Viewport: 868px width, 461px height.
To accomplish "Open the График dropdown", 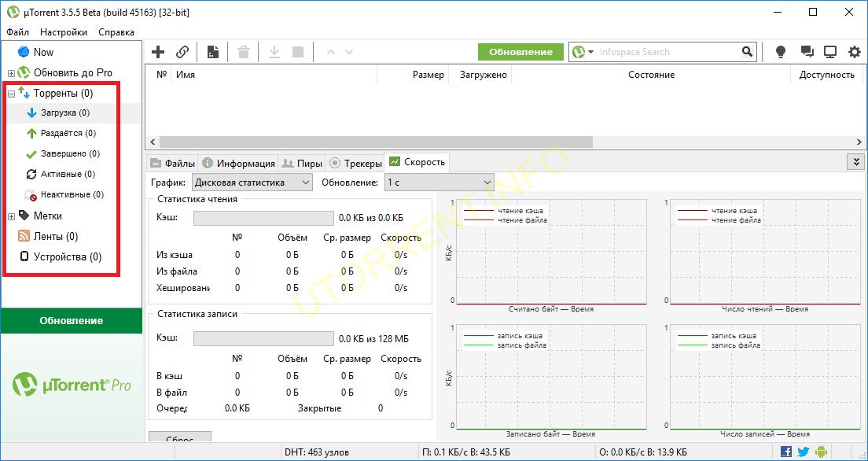I will click(x=252, y=183).
